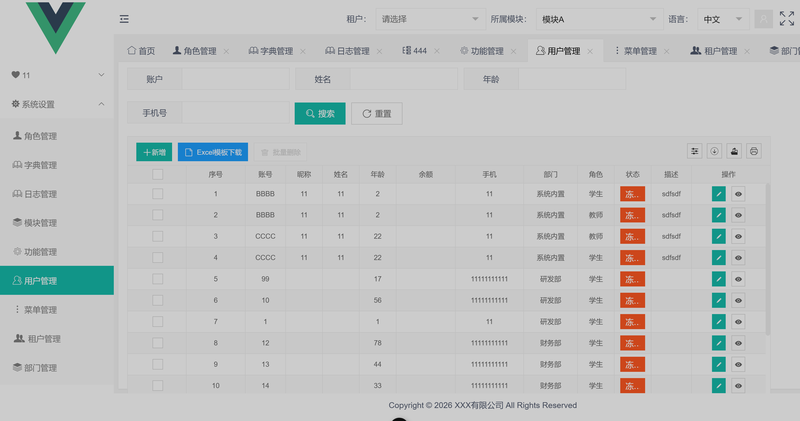The height and width of the screenshot is (421, 800).
Task: Close the 444 tab
Action: click(437, 51)
